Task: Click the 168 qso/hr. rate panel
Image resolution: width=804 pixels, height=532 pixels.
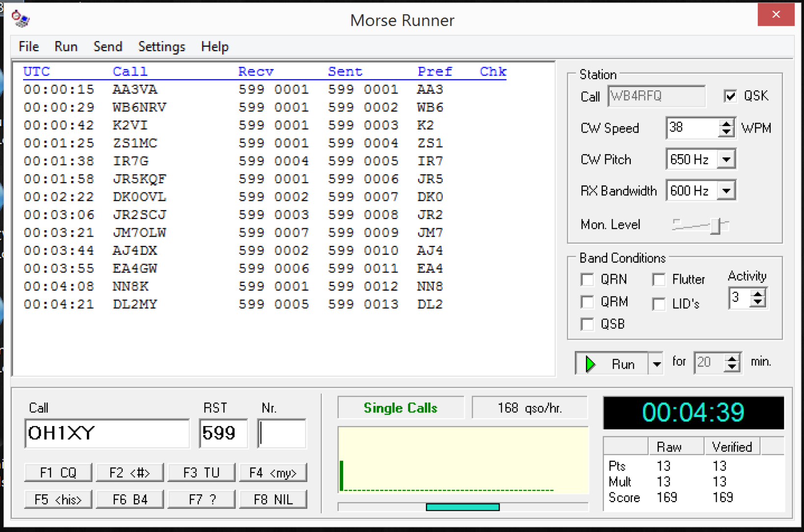Action: 530,408
